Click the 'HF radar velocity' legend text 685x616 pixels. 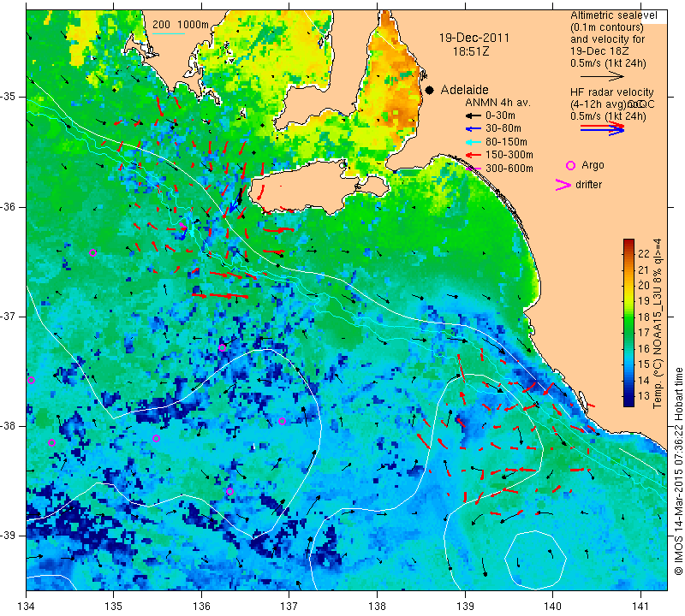coord(611,92)
